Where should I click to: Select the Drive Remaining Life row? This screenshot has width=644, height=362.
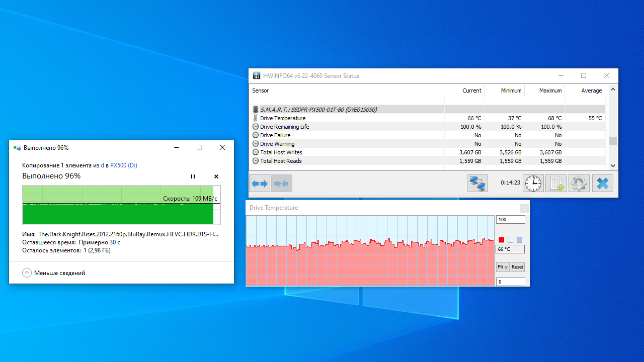[427, 127]
